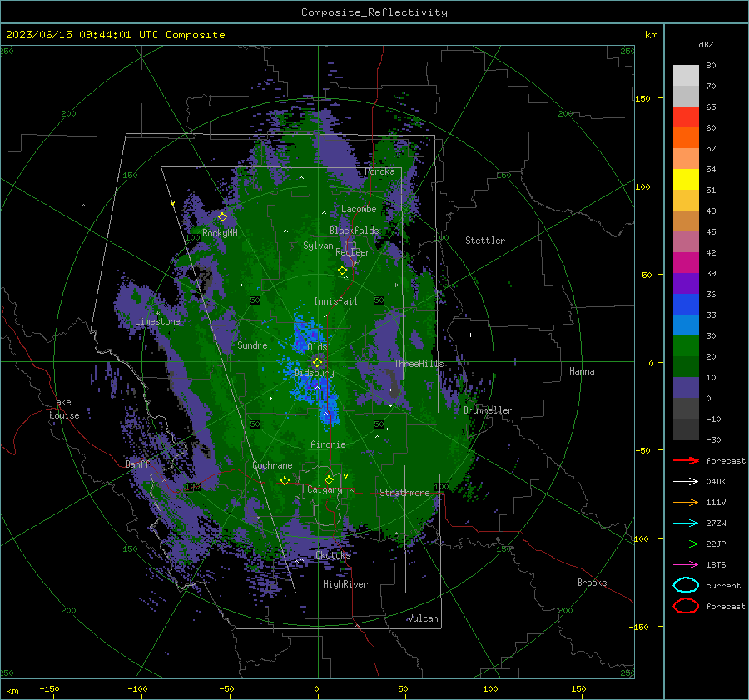Click the Calgary city label

(x=325, y=489)
